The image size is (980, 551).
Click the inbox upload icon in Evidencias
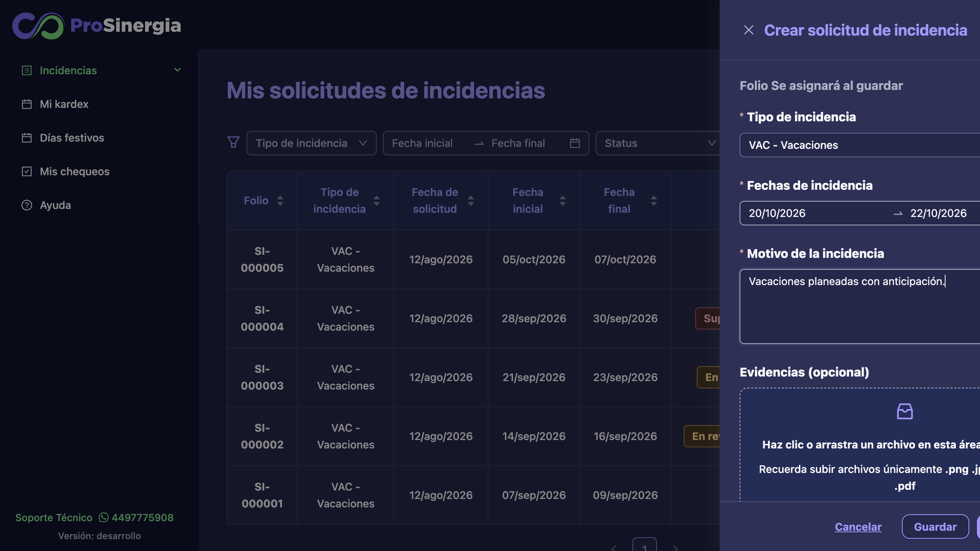[x=905, y=412]
